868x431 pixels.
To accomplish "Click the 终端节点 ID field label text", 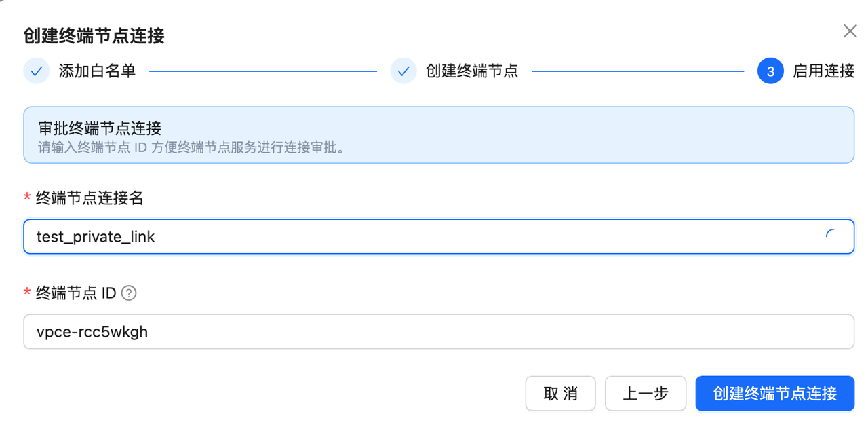I will click(76, 293).
